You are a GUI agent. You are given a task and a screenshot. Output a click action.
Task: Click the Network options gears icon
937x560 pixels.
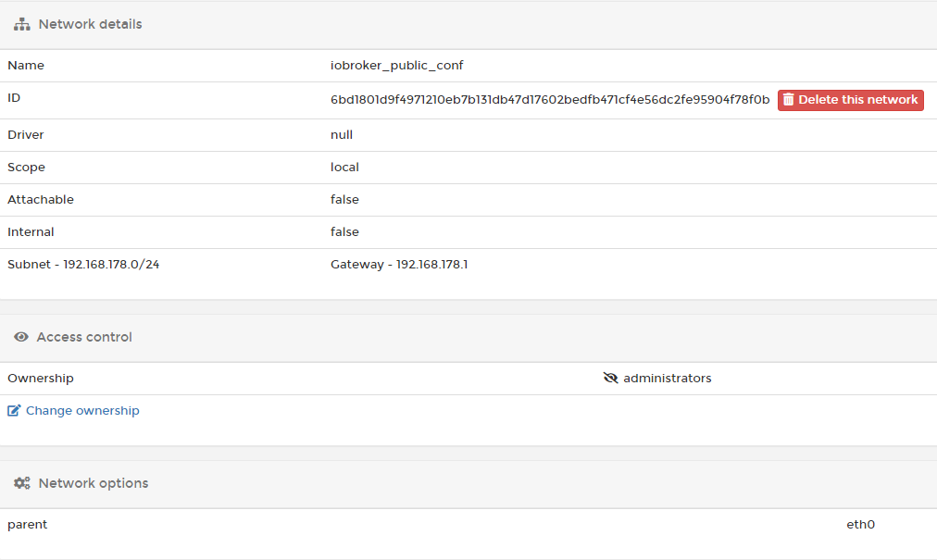coord(22,483)
